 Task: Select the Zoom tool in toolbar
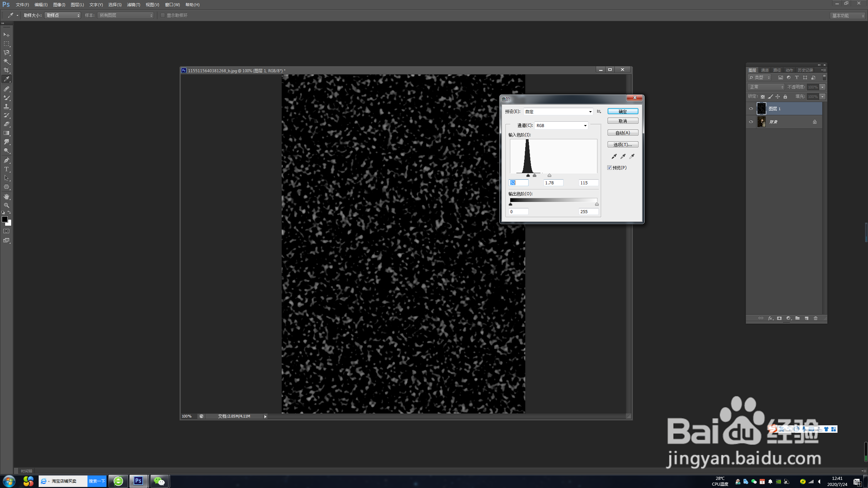click(6, 205)
